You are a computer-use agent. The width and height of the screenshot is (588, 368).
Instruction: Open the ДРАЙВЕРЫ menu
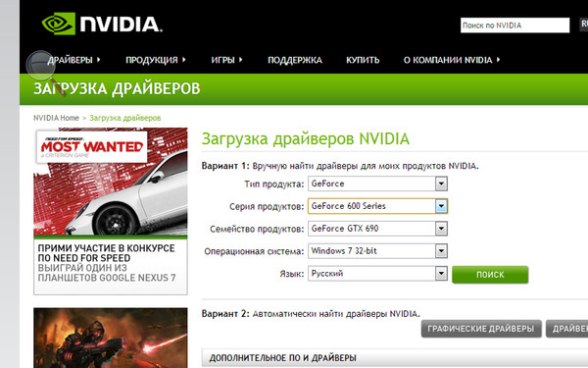[73, 60]
